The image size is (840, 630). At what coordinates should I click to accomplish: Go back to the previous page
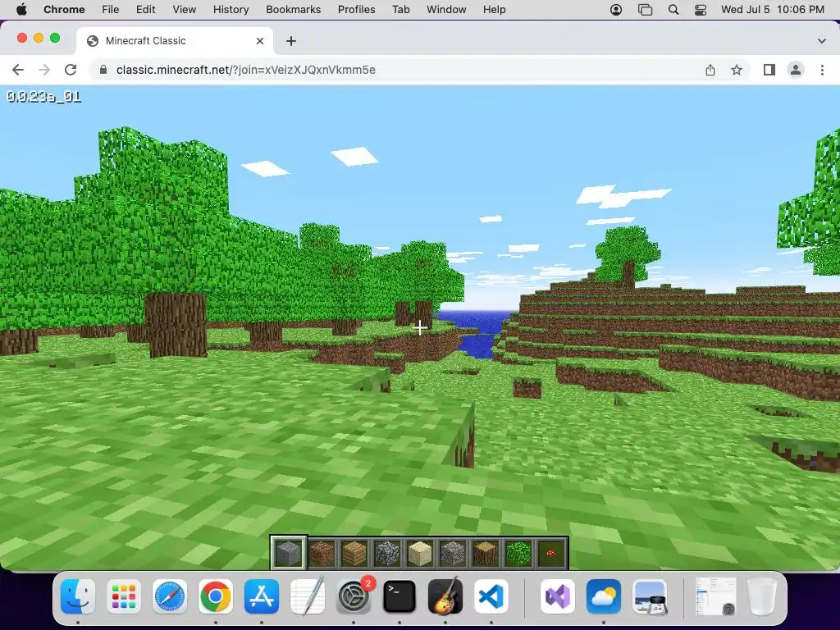[18, 70]
